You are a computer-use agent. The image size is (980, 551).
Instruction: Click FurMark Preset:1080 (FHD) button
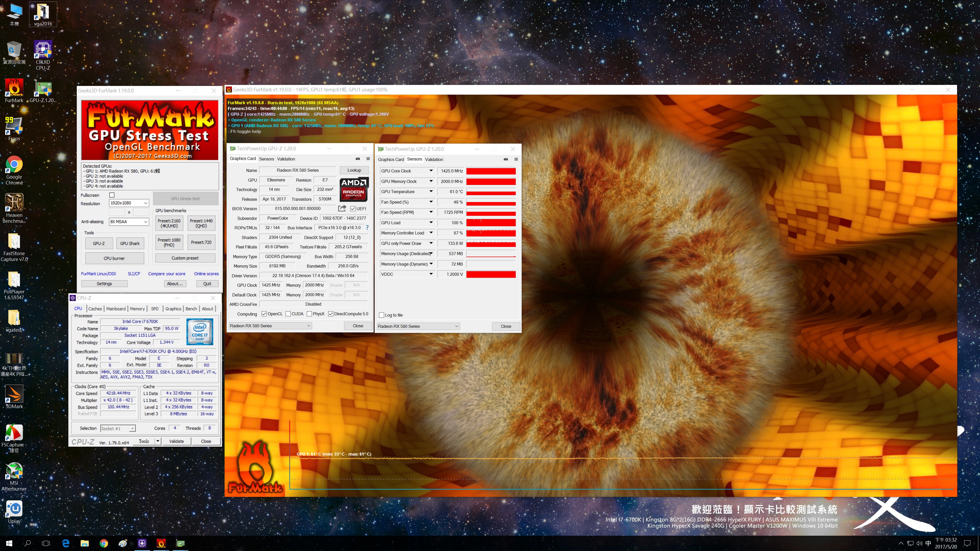(x=169, y=242)
